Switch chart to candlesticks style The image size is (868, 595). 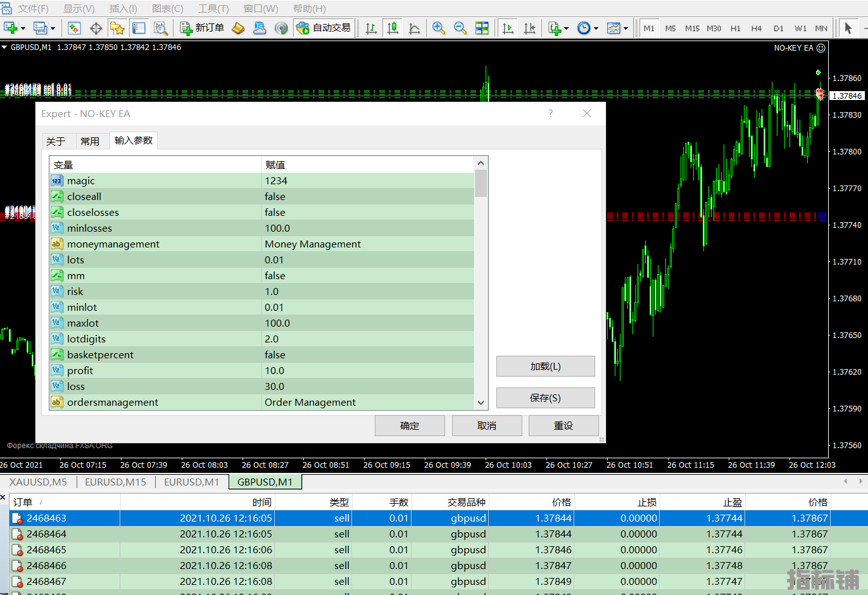393,28
